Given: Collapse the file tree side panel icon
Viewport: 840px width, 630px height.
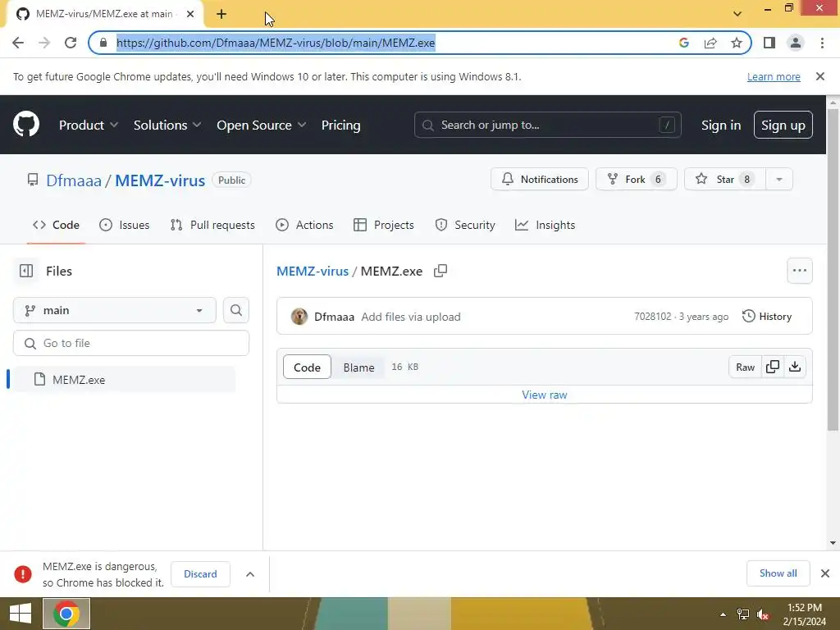Looking at the screenshot, I should [26, 271].
